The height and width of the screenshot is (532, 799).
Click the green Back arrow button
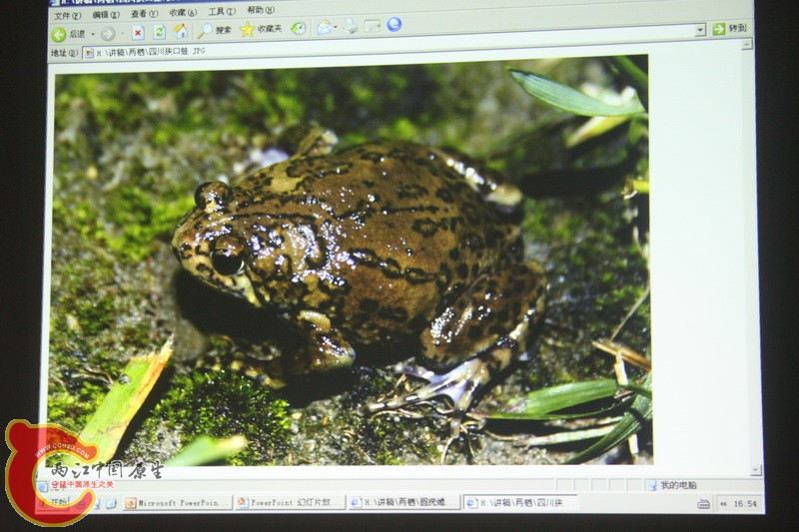tap(59, 35)
